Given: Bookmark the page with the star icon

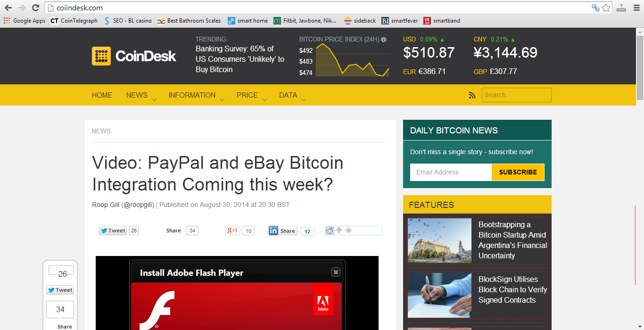Looking at the screenshot, I should coord(606,8).
